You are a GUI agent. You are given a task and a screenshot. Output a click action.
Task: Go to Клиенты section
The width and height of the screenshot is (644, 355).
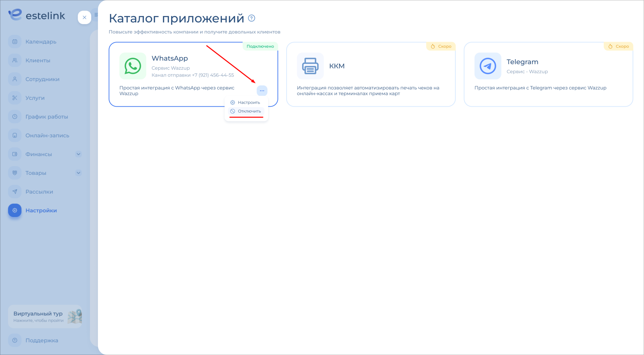point(38,60)
